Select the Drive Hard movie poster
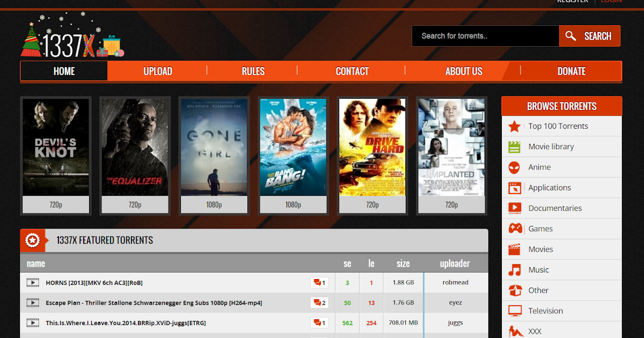 tap(372, 147)
